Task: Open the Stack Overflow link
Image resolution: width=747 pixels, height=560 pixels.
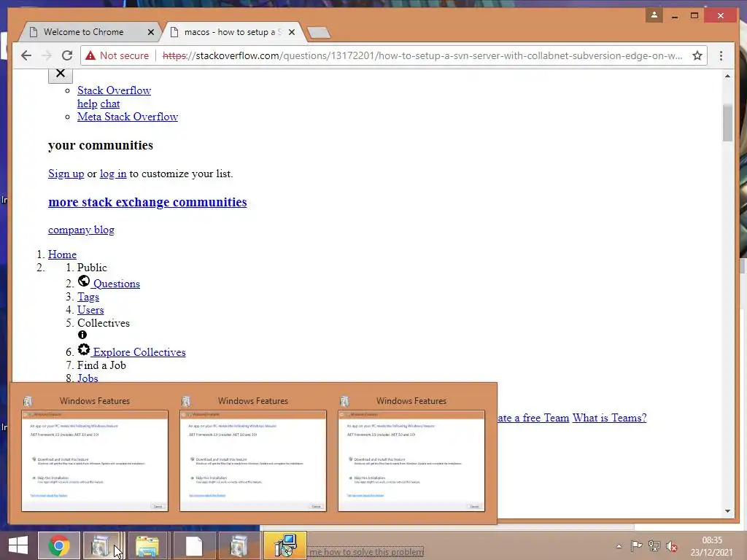Action: [114, 90]
